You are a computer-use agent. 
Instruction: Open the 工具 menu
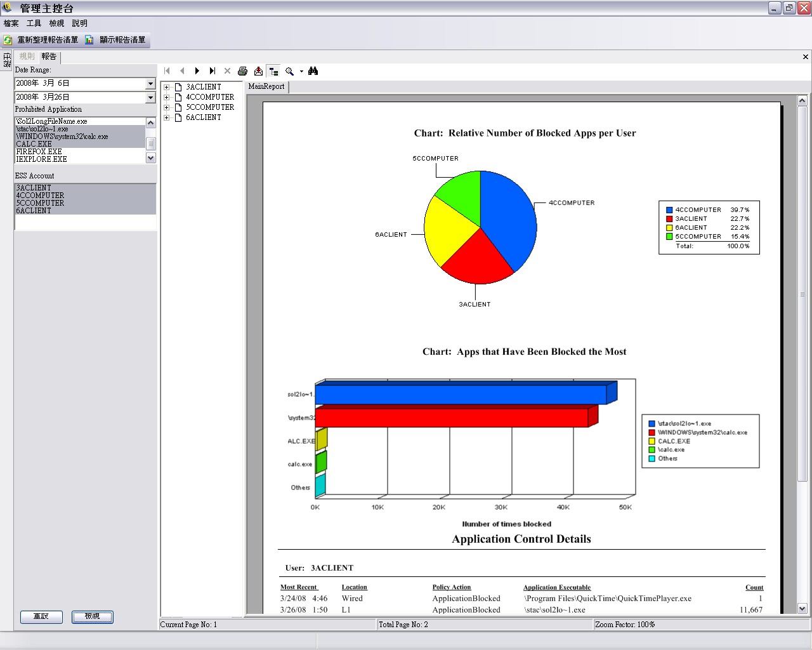(x=34, y=23)
